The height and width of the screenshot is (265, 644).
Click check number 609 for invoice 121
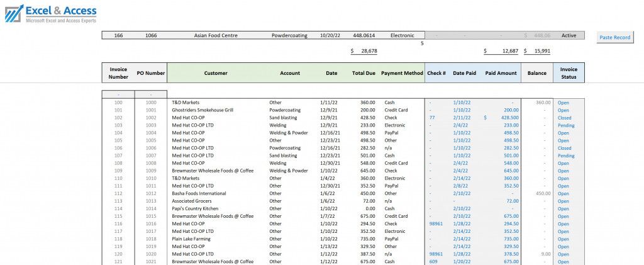(433, 262)
